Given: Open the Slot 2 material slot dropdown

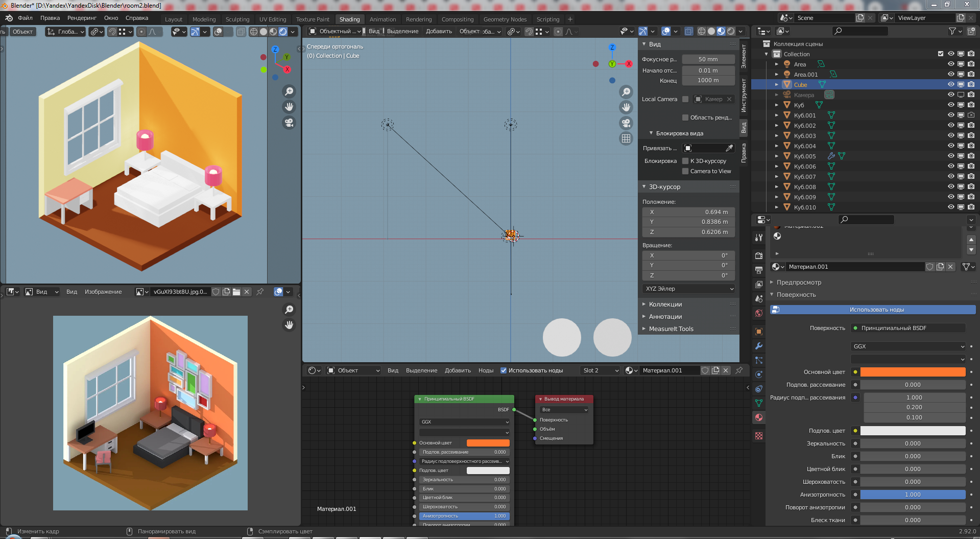Looking at the screenshot, I should 601,370.
